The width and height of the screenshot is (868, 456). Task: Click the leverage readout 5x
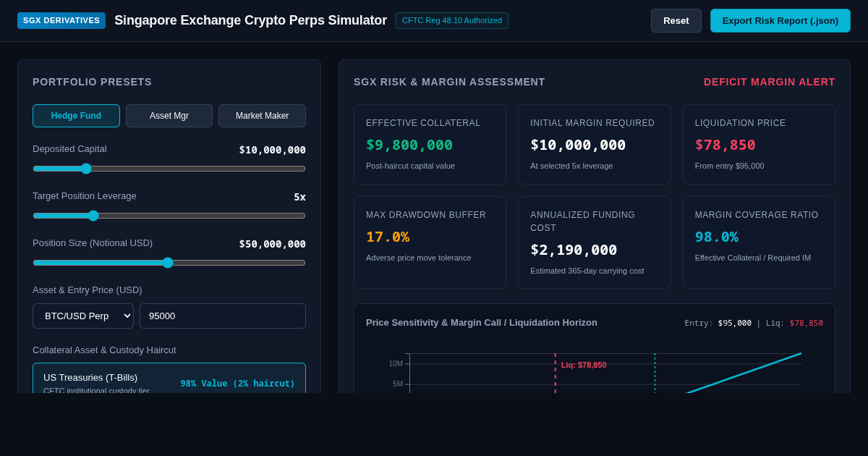click(x=299, y=197)
